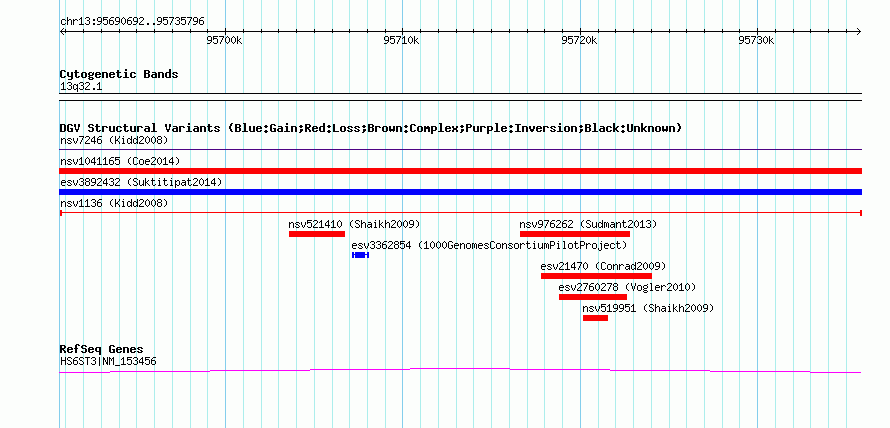Image resolution: width=890 pixels, height=428 pixels.
Task: Click the esv21470 (Conrad2009) label
Action: point(603,266)
